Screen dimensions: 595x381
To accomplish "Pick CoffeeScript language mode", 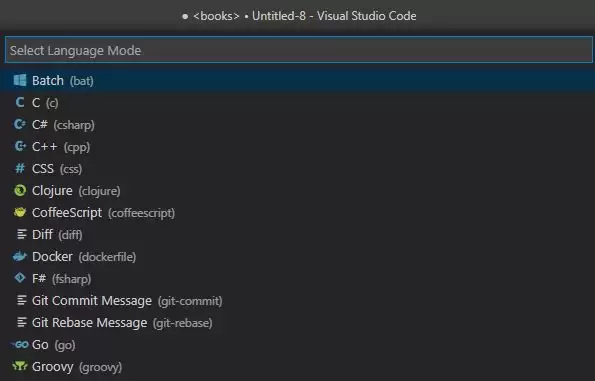I will tap(298, 213).
